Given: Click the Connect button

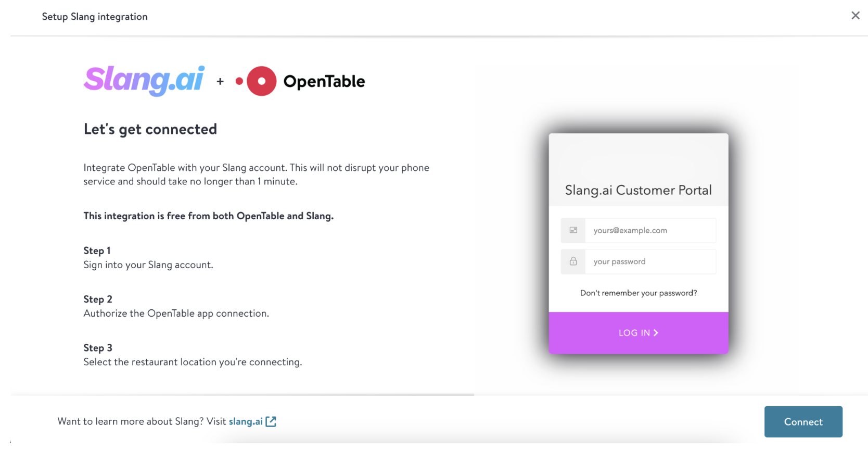Looking at the screenshot, I should click(803, 422).
